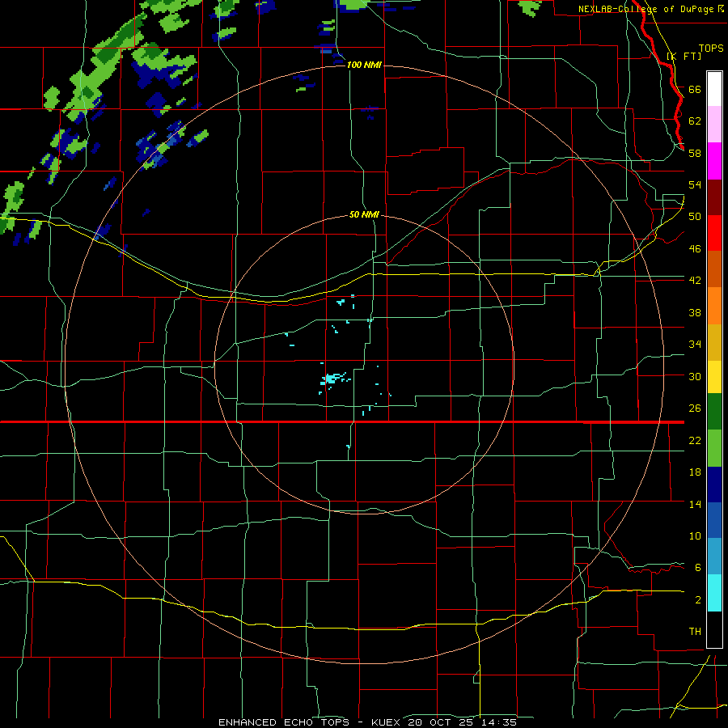Click the light pink legend swatch
This screenshot has height=728, width=728.
click(x=714, y=125)
